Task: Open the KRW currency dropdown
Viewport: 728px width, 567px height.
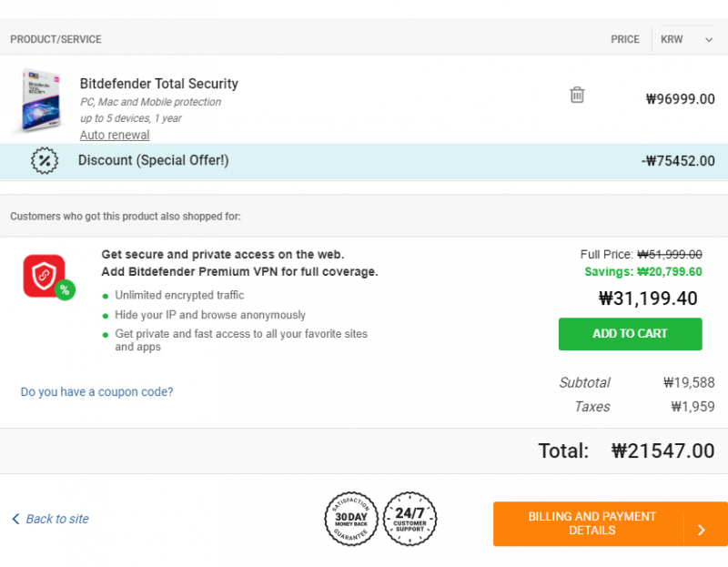Action: click(x=686, y=39)
